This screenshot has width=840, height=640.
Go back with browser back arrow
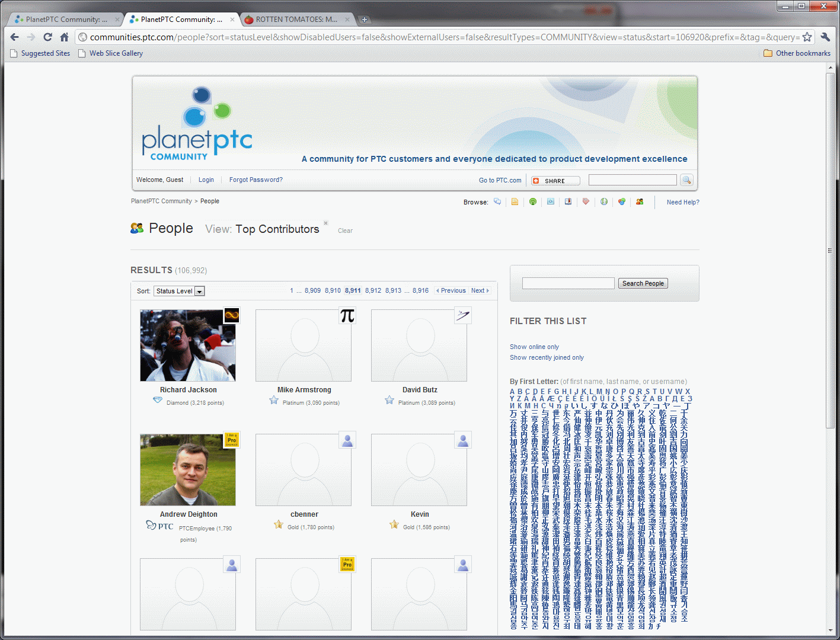pos(15,37)
